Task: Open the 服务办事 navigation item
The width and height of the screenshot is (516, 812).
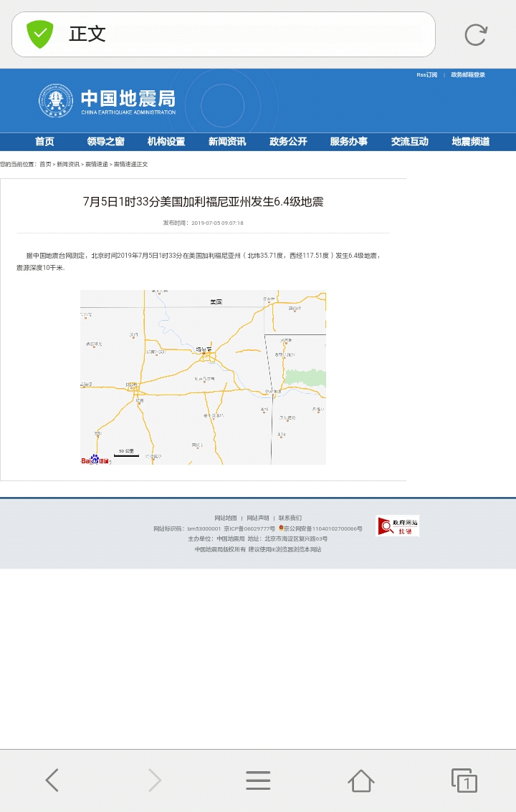Action: tap(349, 141)
